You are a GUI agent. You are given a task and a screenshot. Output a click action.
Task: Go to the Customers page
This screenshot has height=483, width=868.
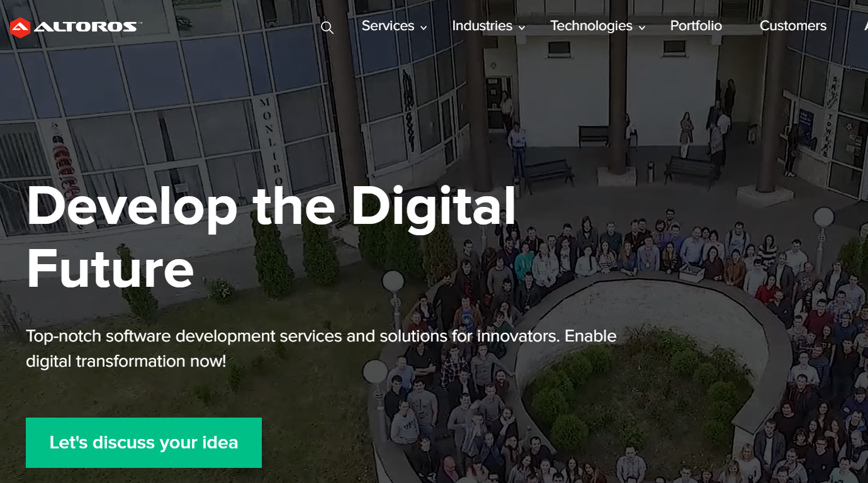pos(793,26)
